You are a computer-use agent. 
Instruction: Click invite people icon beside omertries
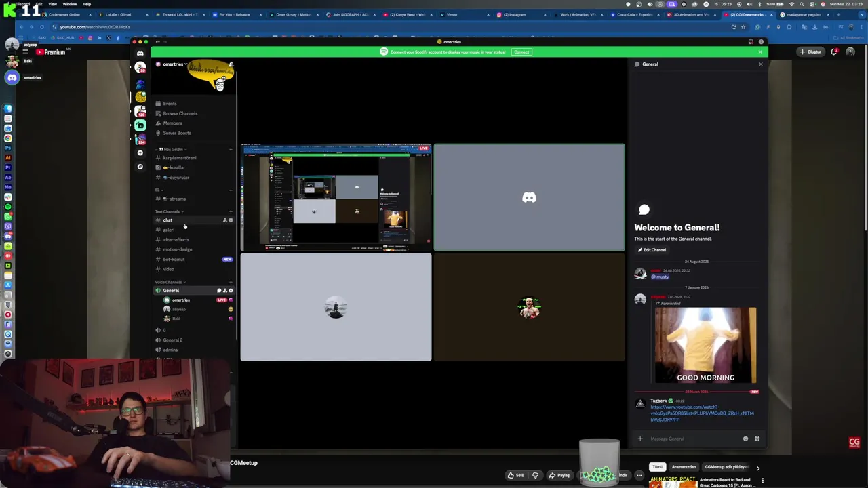231,64
